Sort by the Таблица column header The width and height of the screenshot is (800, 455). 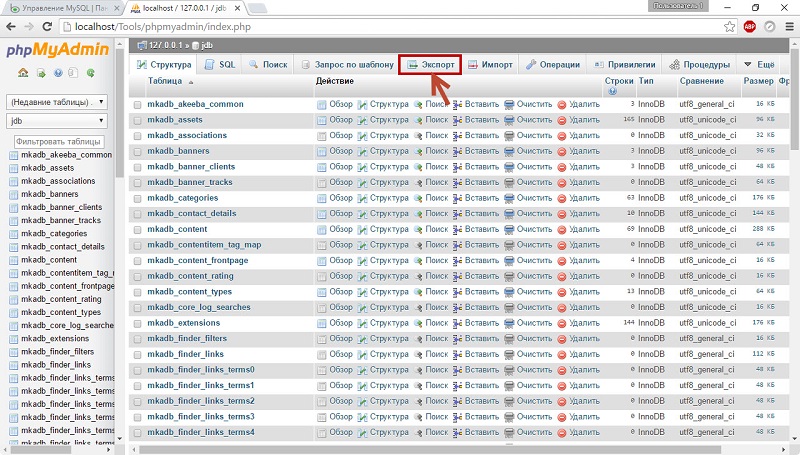click(x=165, y=81)
